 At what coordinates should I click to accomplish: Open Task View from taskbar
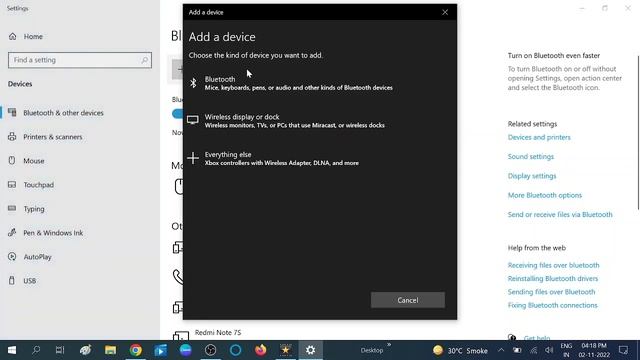coord(60,350)
